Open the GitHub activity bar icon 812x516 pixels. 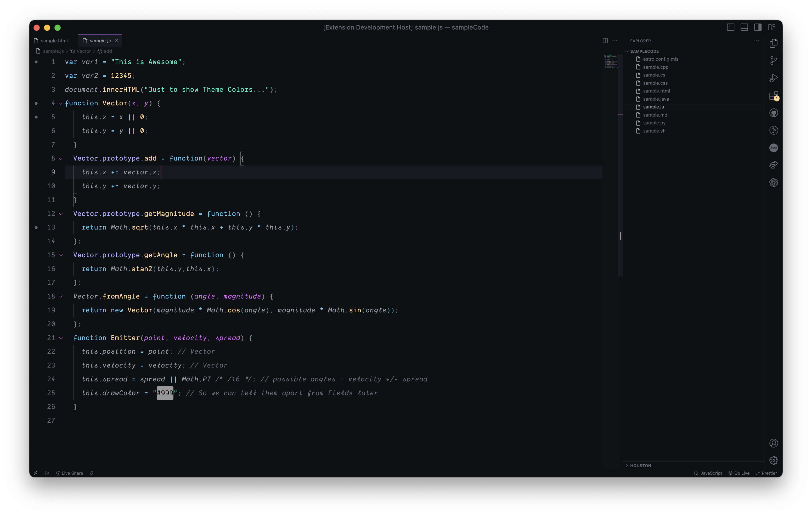[x=774, y=113]
